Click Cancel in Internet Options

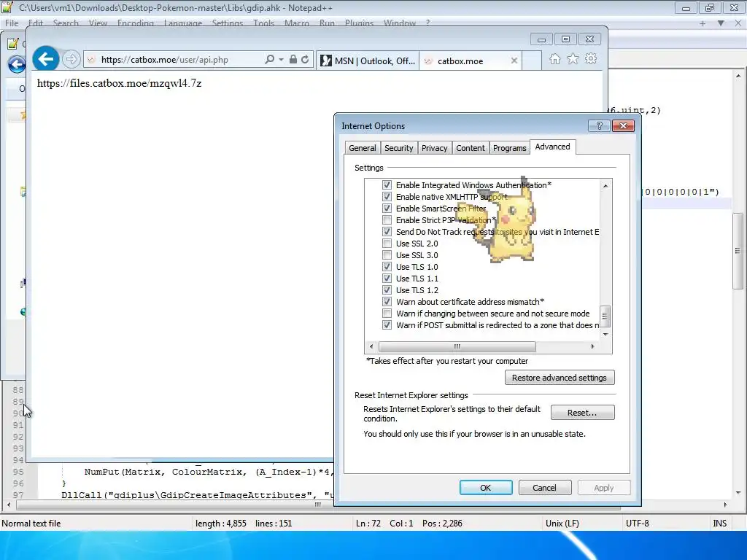point(544,488)
